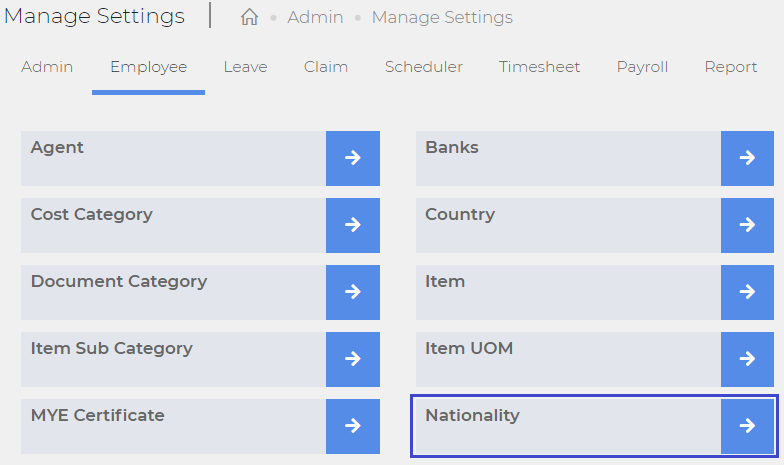Open Country settings with arrow icon

[747, 225]
